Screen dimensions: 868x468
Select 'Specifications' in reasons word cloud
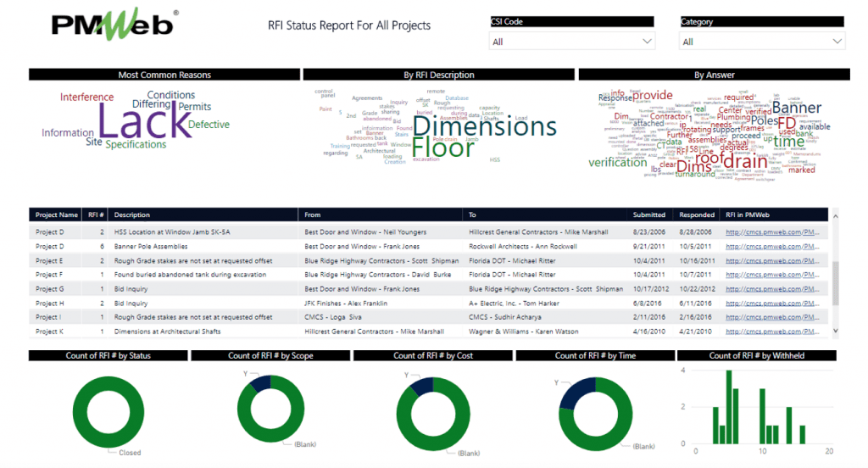coord(136,144)
